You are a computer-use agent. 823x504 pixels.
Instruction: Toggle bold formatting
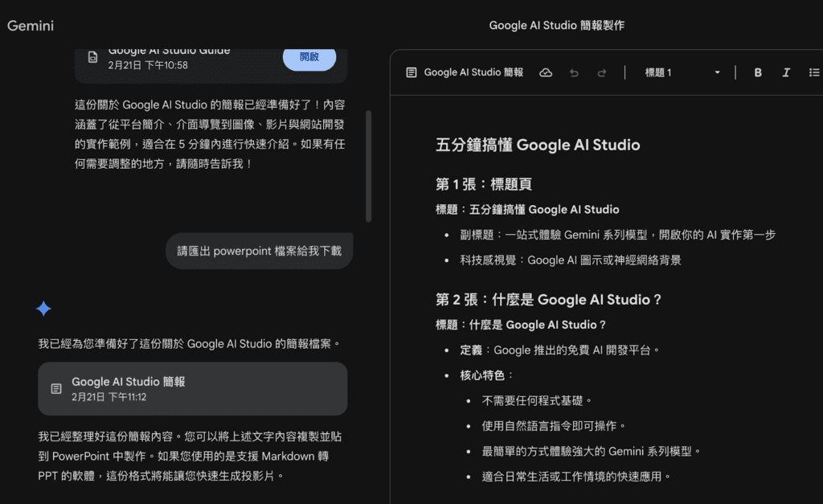757,72
